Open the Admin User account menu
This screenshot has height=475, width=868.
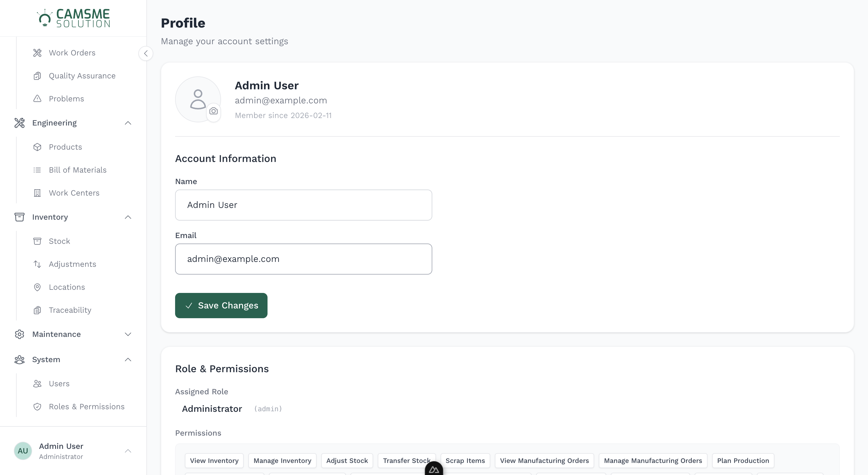pos(73,451)
